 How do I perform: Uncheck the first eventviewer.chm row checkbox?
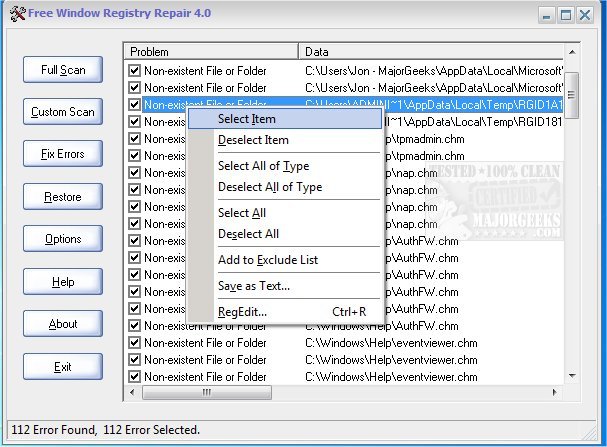pyautogui.click(x=134, y=343)
